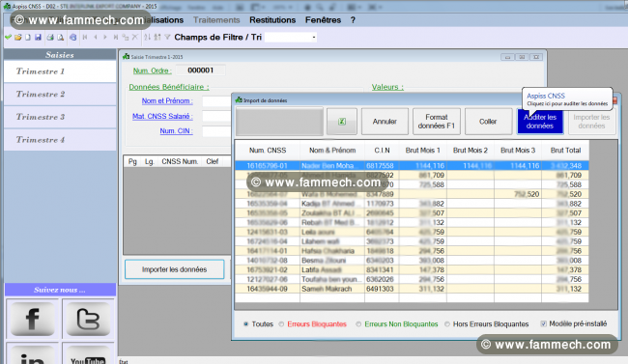Click the Valeurs section label
This screenshot has height=364, width=628.
click(x=387, y=87)
